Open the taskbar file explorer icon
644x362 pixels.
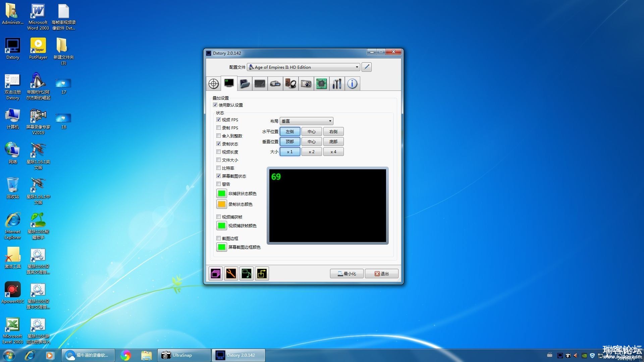point(146,355)
